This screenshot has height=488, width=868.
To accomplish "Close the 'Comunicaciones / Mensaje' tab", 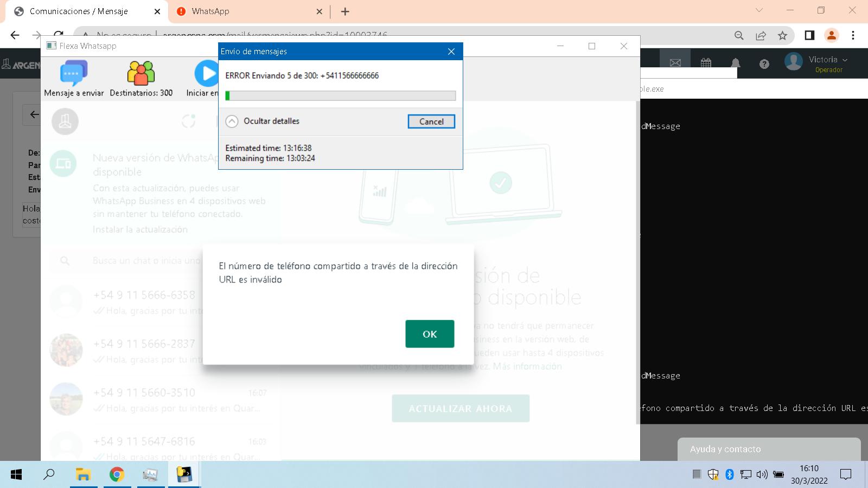I will (x=157, y=11).
